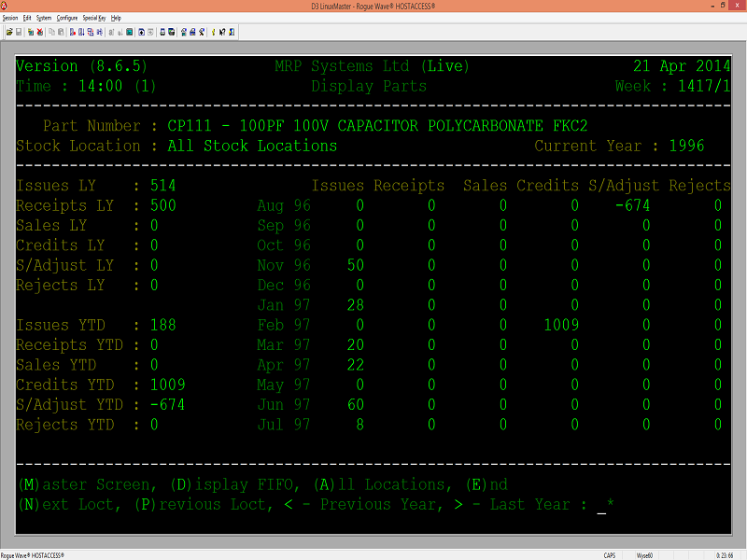Screen dimensions: 747x560
Task: Click the Jun 97 Issues value 60
Action: coord(356,405)
